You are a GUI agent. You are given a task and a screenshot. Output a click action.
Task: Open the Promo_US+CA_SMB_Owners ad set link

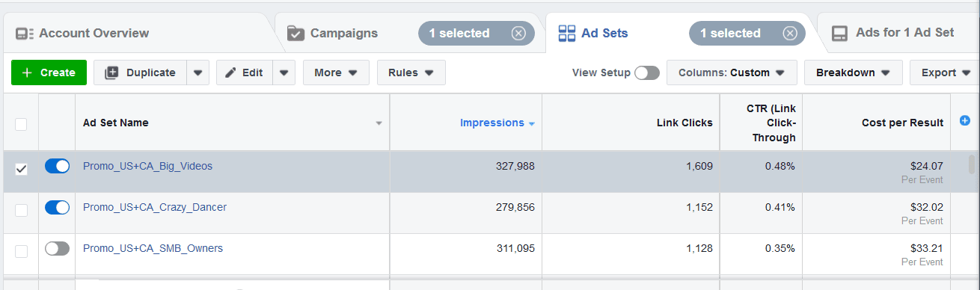coord(153,248)
